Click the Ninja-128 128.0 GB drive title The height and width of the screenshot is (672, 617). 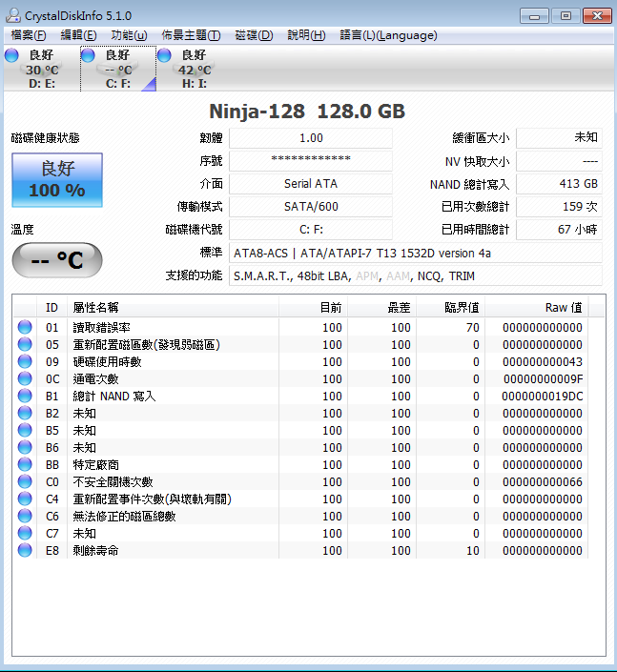307,112
